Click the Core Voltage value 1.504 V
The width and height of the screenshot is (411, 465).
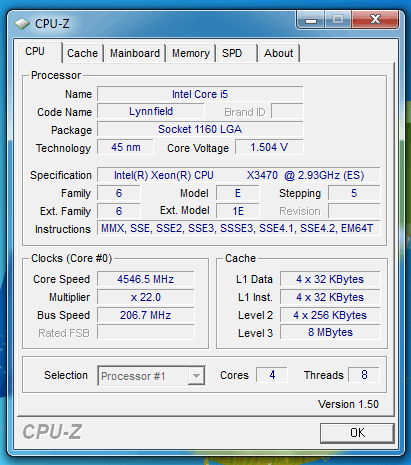click(269, 147)
